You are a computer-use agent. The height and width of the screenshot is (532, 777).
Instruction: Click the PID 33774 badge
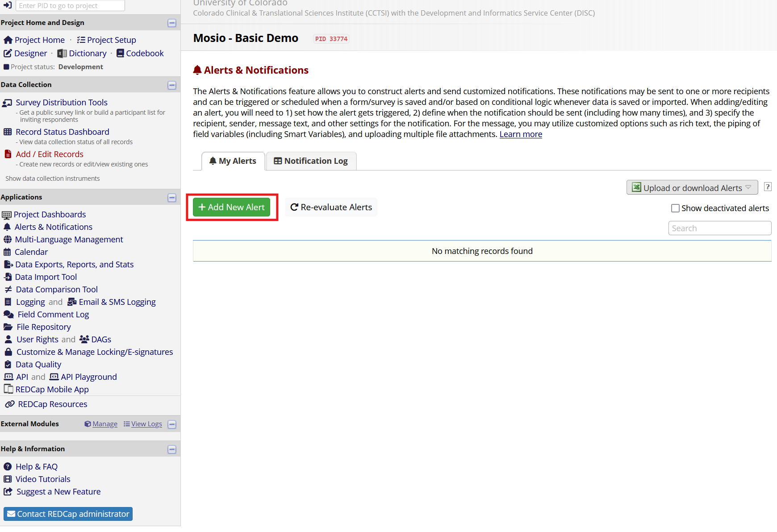331,39
